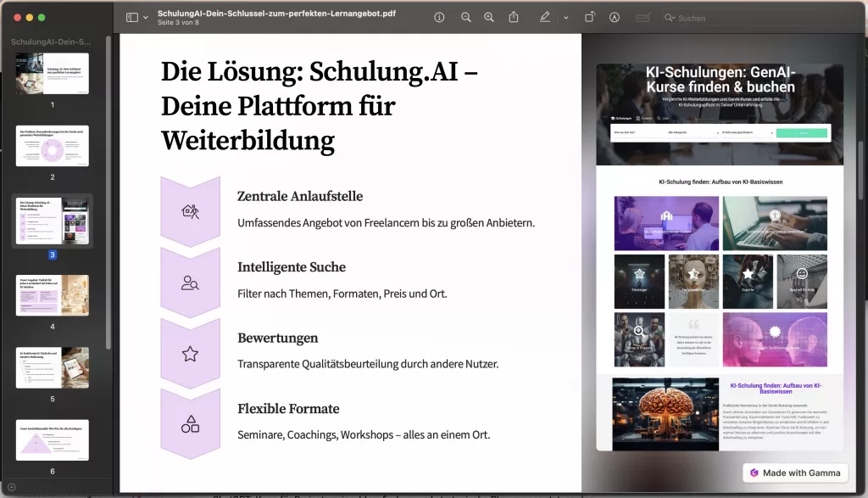Screen dimensions: 868x498
Task: Zoom out of the PDF page
Action: [465, 17]
